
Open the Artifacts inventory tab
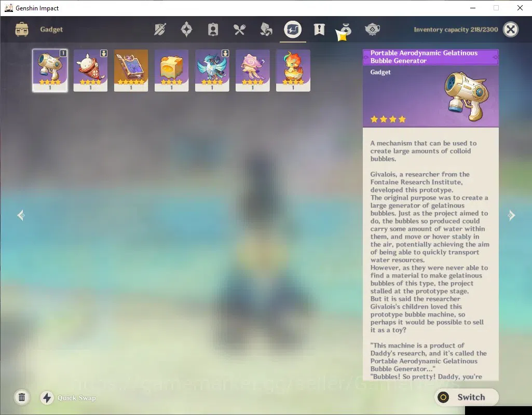point(186,30)
